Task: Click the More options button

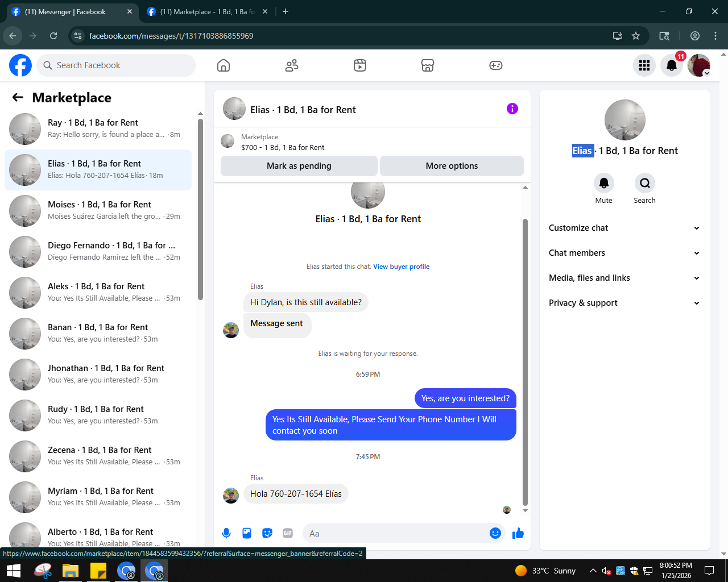Action: point(452,166)
